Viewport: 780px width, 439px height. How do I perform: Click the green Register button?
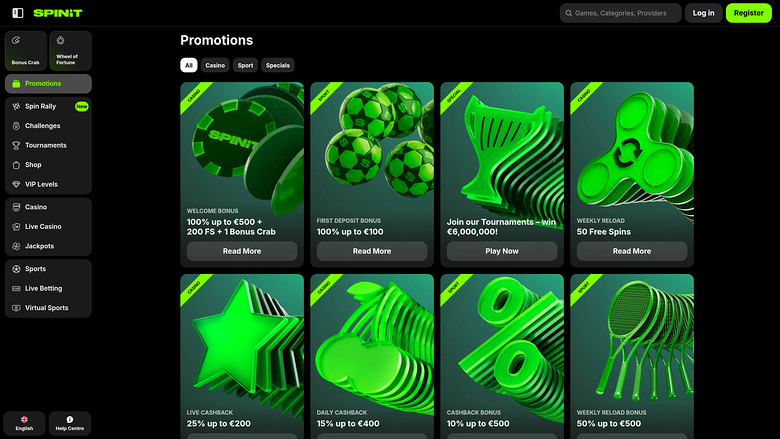click(748, 13)
